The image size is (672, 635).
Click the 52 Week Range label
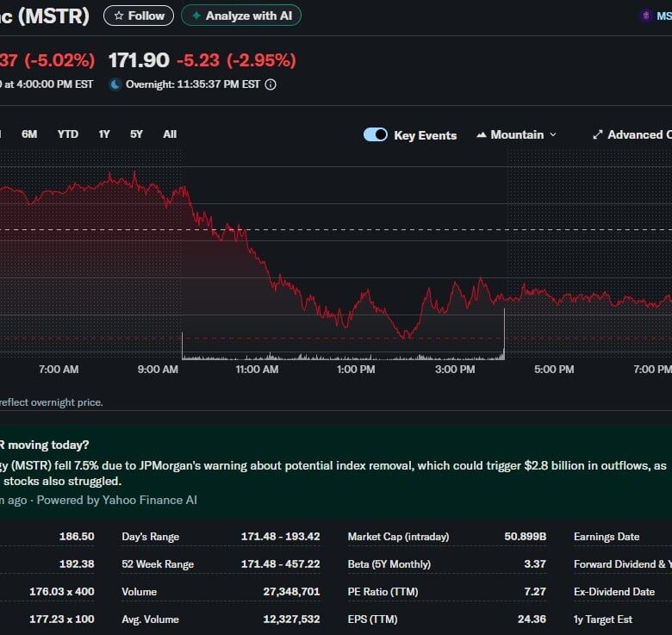[x=158, y=564]
